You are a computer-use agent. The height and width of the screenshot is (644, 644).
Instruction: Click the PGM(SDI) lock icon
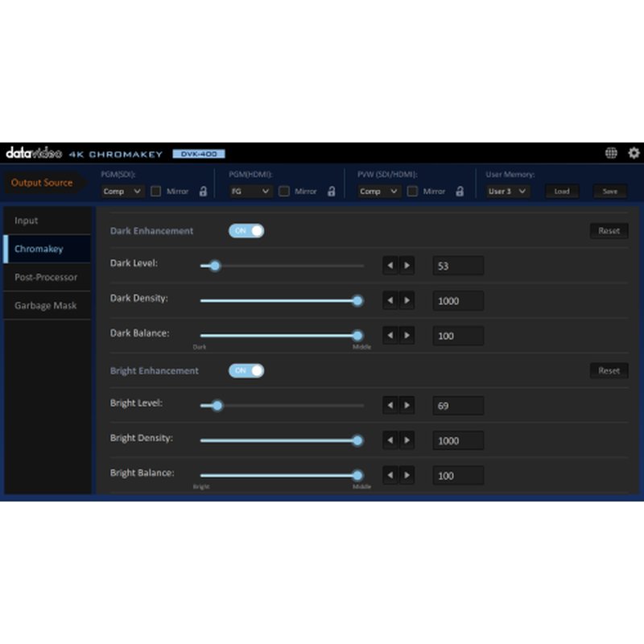203,192
